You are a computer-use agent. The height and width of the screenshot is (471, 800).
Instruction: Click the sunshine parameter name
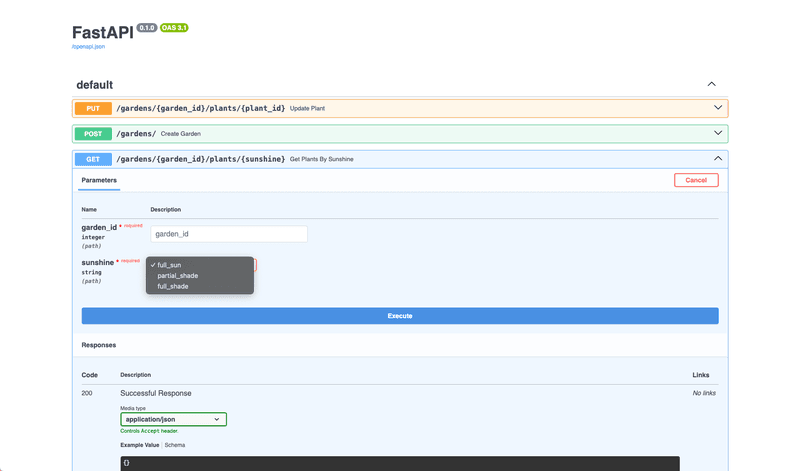[97, 262]
